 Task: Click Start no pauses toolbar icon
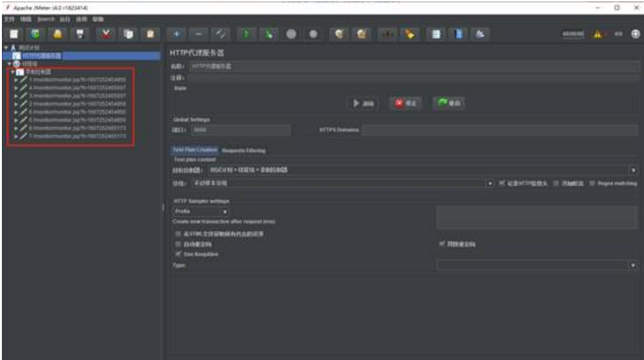269,34
